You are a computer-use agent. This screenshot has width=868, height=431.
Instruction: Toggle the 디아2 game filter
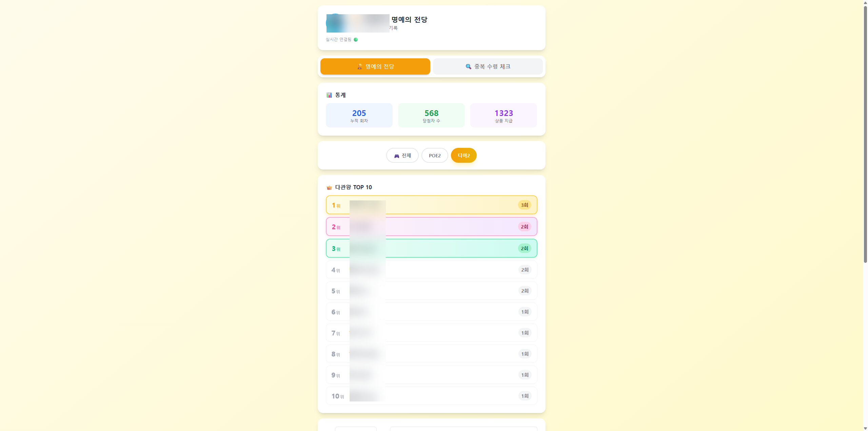click(x=463, y=155)
